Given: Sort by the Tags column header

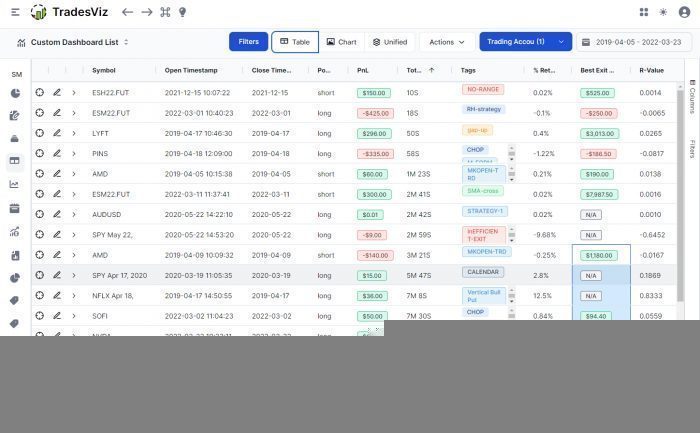Looking at the screenshot, I should point(468,70).
